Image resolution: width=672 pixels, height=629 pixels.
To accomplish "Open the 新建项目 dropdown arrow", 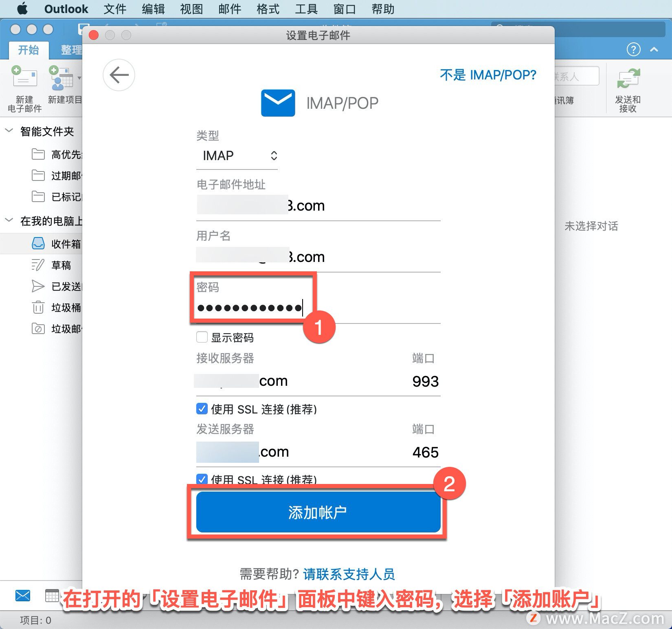I will pyautogui.click(x=79, y=78).
